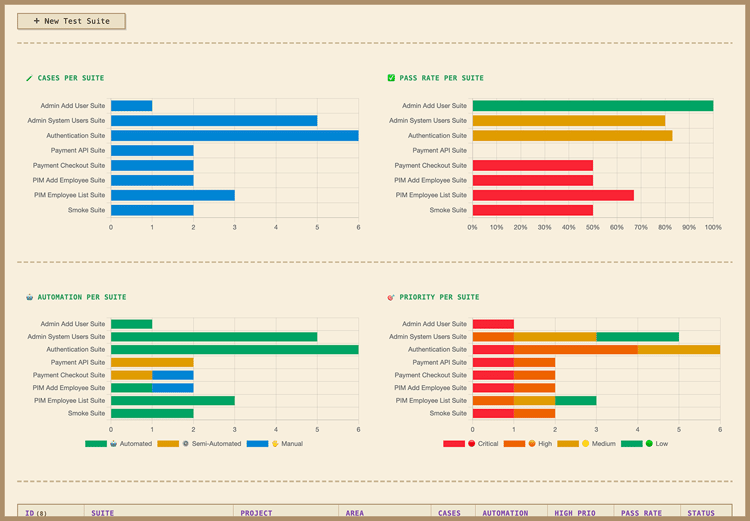Screen dimensions: 750x521
Task: Sort the table by STATUS column header
Action: (701, 513)
